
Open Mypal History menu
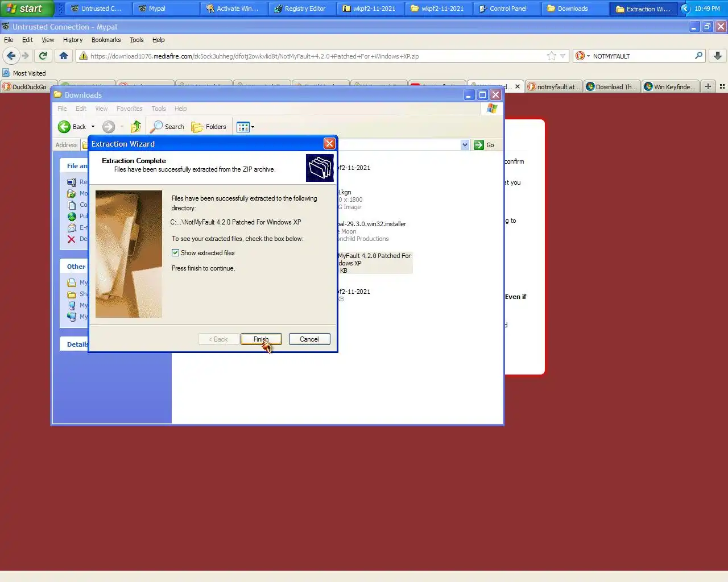point(73,40)
